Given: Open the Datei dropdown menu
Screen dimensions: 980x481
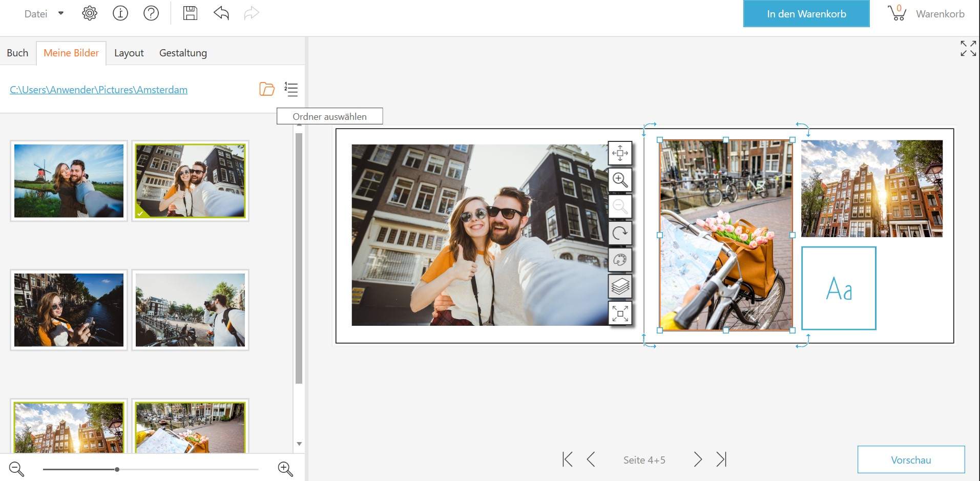Looking at the screenshot, I should 44,14.
